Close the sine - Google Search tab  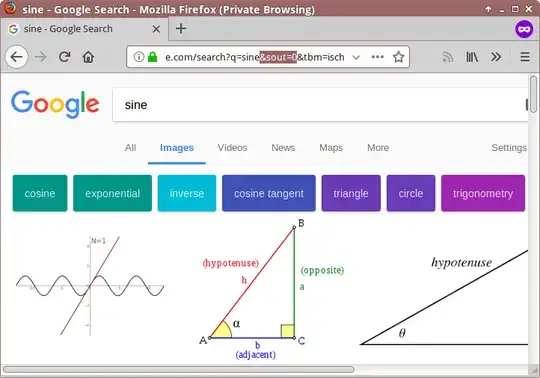(x=156, y=29)
